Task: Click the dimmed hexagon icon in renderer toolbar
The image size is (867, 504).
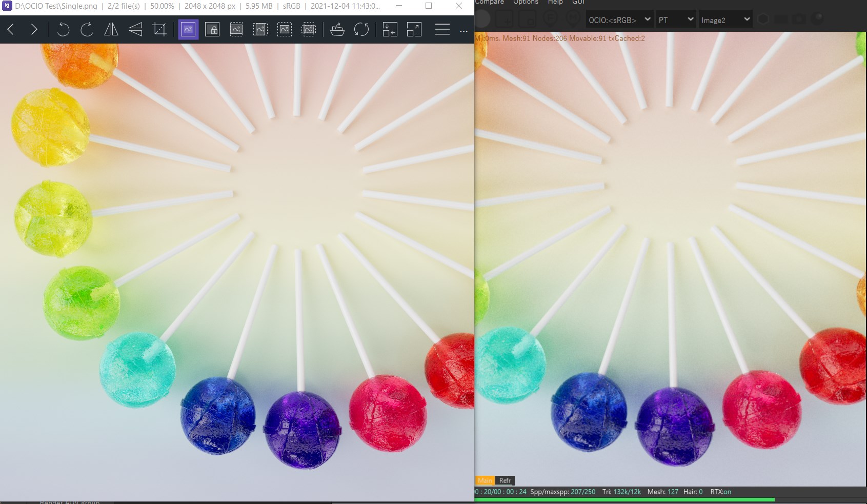Action: click(x=763, y=19)
